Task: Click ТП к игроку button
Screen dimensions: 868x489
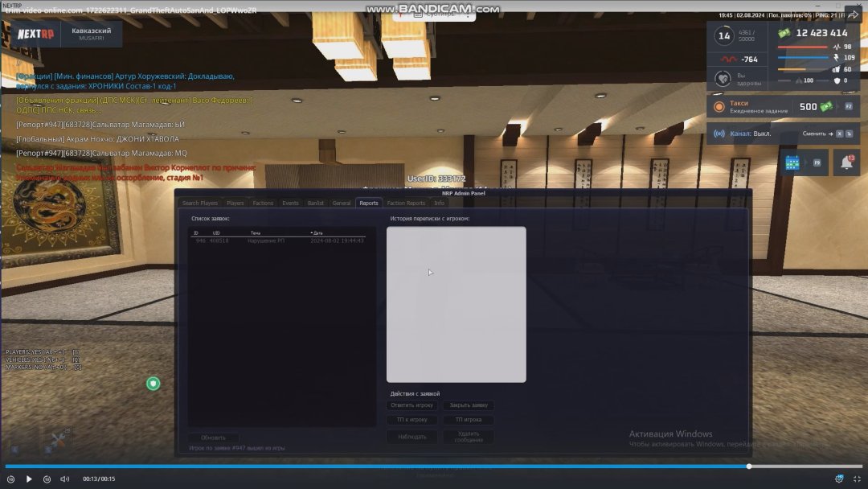Action: tap(411, 420)
